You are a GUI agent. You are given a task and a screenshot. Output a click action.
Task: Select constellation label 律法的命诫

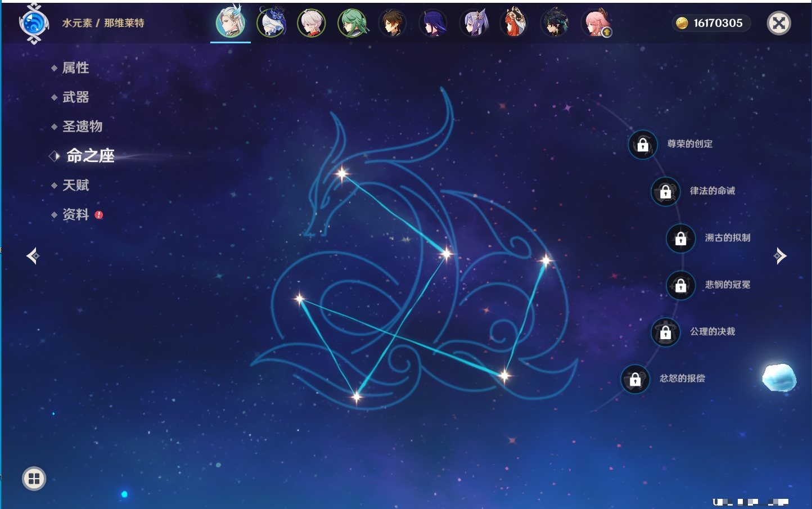click(x=712, y=191)
